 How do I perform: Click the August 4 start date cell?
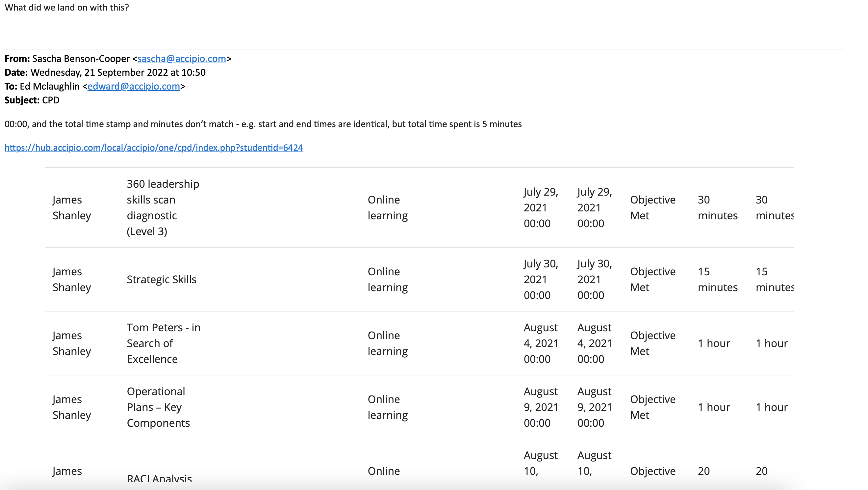[541, 343]
